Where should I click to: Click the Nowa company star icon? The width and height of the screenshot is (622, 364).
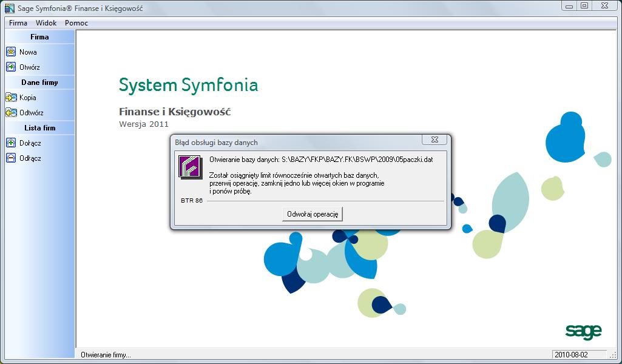(x=11, y=52)
